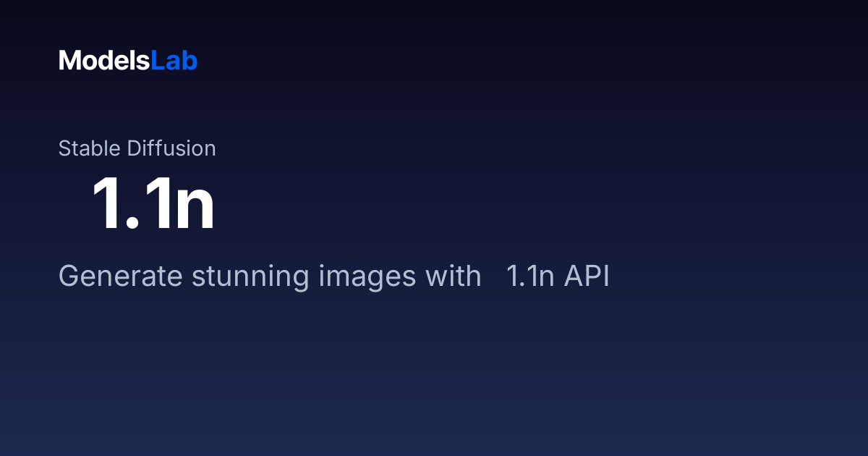Click the word "Diffusion" above heading
868x456 pixels.
171,148
